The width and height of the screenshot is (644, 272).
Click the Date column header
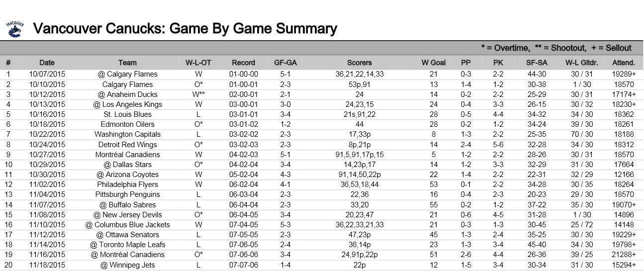pos(47,63)
